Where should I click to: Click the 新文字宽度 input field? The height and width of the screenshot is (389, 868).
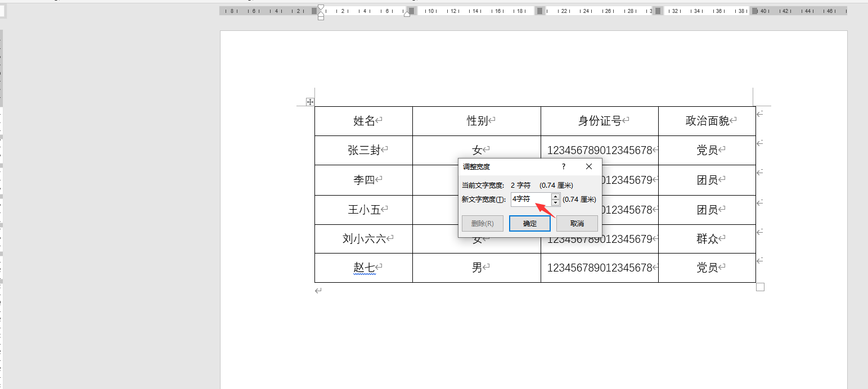530,200
